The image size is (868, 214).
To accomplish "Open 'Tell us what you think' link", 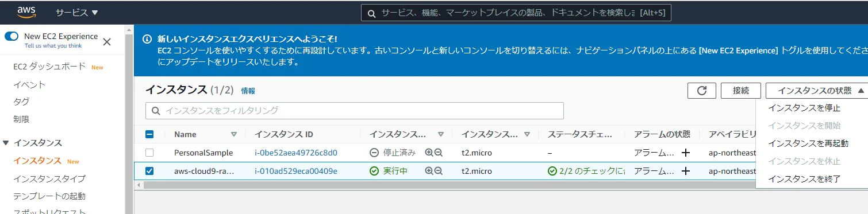I will pos(53,45).
